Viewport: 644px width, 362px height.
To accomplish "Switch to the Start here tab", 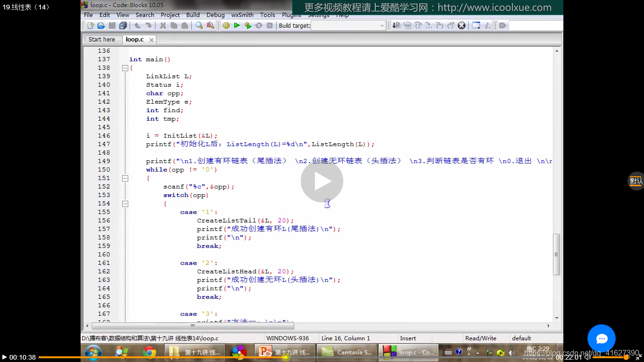I will [x=102, y=40].
